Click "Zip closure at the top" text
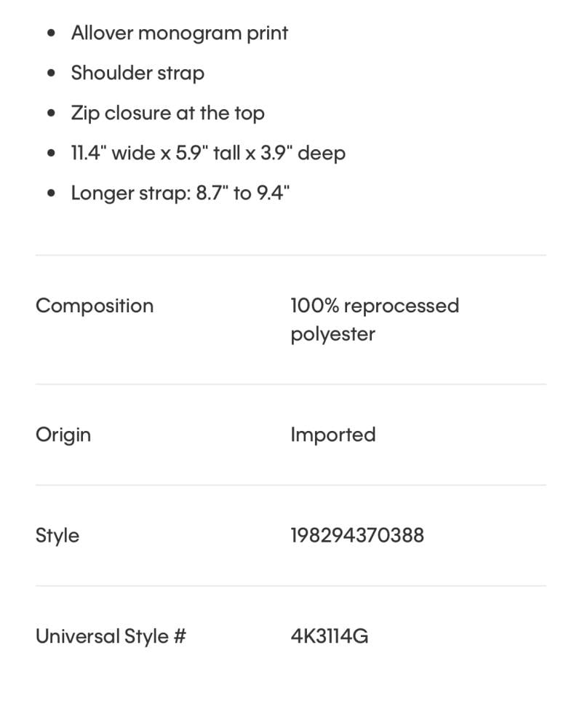Viewport: 582px width, 728px height. (167, 114)
